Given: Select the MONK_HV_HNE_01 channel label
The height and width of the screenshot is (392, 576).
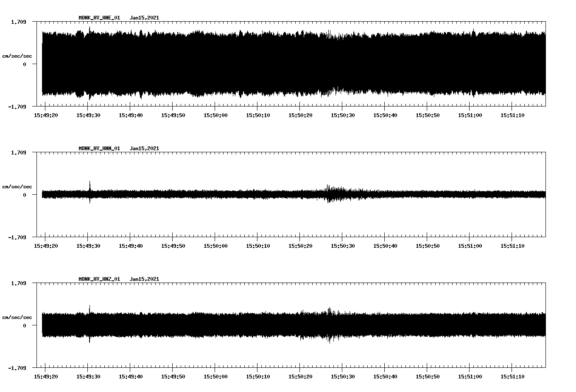Looking at the screenshot, I should point(98,17).
